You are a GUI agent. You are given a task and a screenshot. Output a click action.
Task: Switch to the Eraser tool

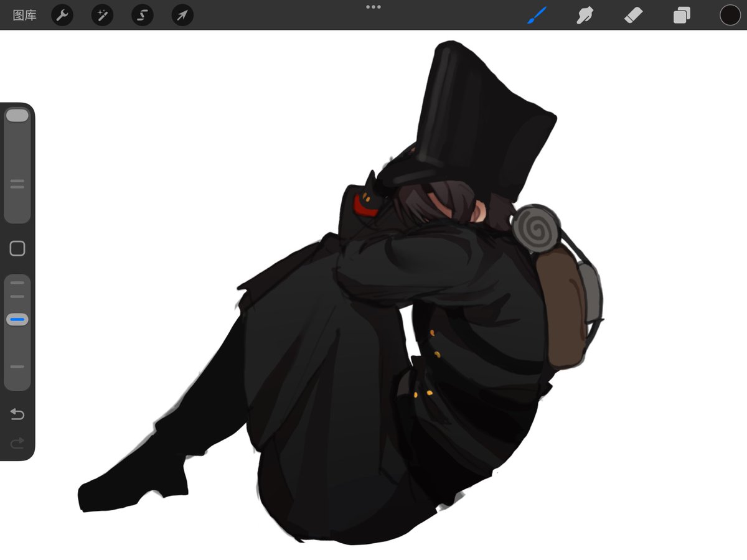click(x=634, y=15)
